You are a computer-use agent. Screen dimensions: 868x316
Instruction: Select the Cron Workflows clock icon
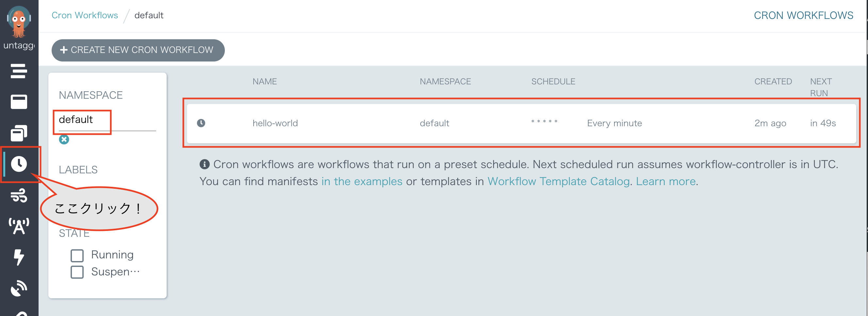pos(19,164)
